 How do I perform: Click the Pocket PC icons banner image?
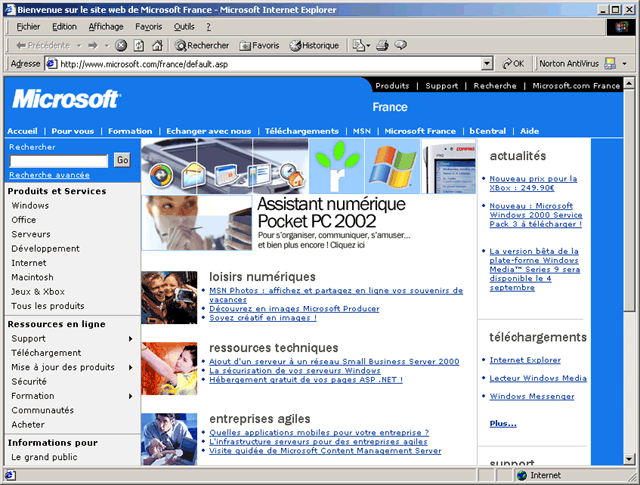225,166
